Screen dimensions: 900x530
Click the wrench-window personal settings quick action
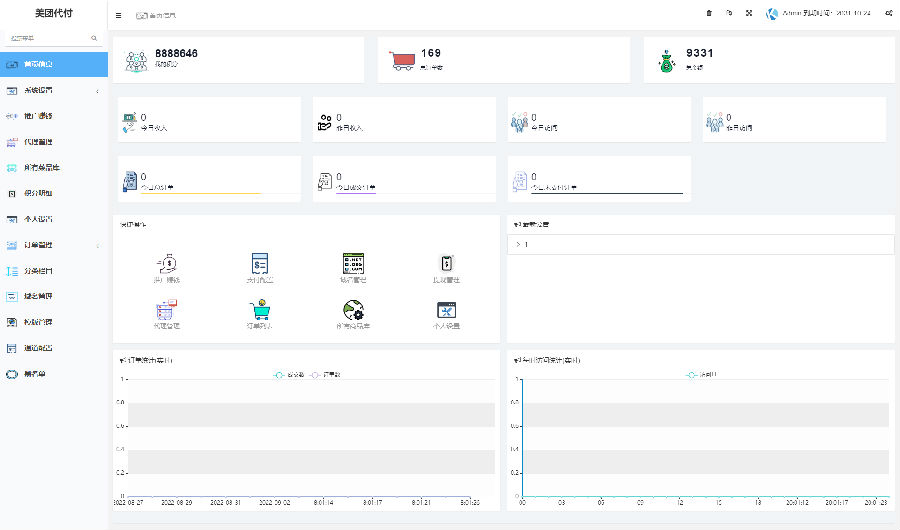pos(447,310)
